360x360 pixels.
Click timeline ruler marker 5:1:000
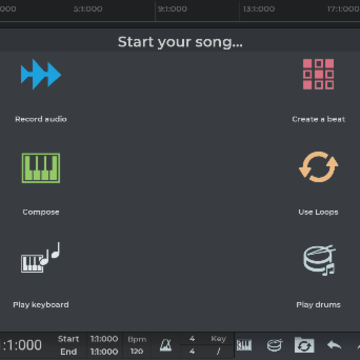pos(88,9)
